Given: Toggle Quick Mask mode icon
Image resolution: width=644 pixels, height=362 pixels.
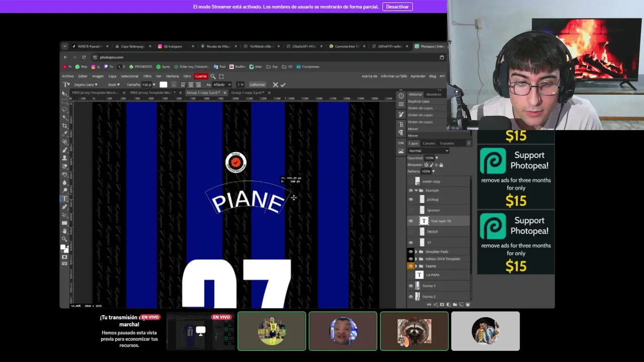Looking at the screenshot, I should click(64, 256).
